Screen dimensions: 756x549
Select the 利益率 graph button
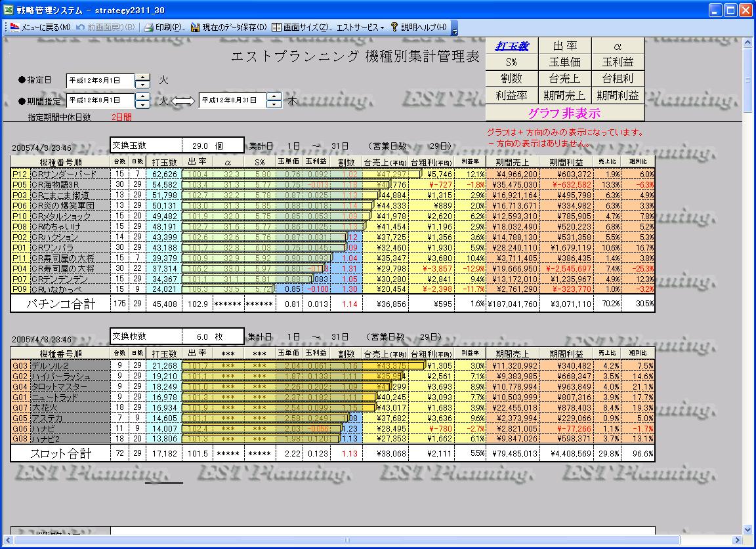click(512, 96)
